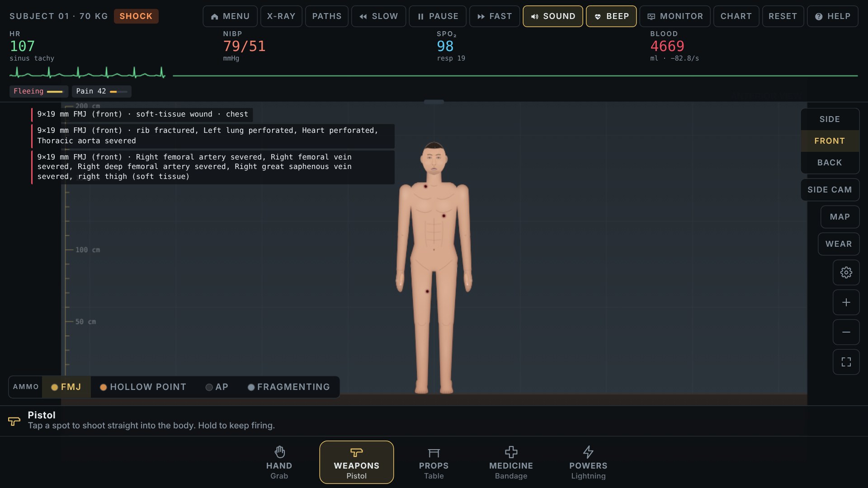
Task: Toggle the Sound option off
Action: point(553,16)
